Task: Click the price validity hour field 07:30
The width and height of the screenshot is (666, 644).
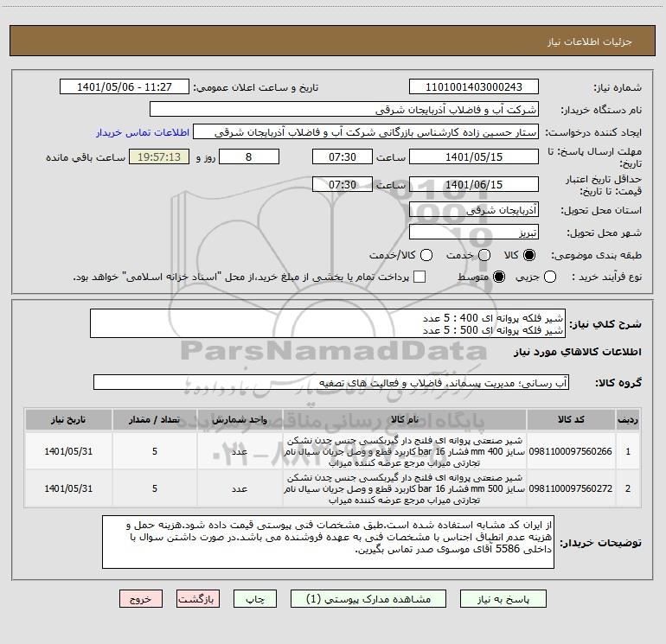Action: (x=343, y=184)
